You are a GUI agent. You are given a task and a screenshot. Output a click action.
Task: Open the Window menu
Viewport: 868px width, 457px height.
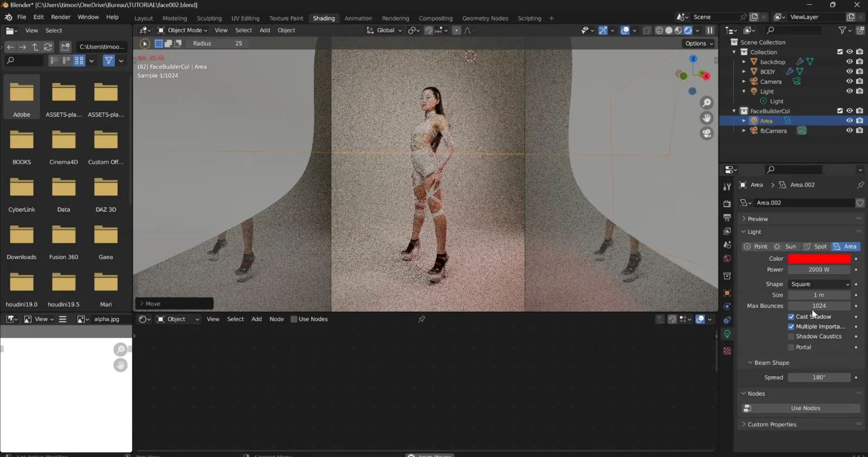[88, 17]
